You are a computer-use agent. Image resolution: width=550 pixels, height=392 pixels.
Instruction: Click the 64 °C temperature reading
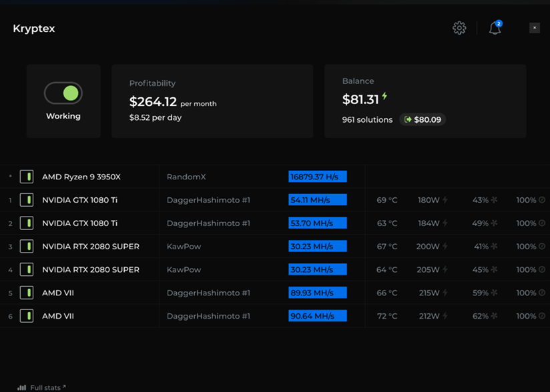pyautogui.click(x=387, y=269)
